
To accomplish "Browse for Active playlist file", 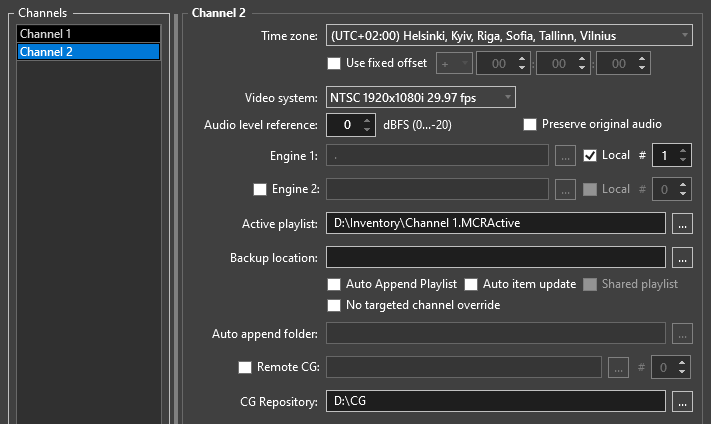I will click(x=682, y=223).
